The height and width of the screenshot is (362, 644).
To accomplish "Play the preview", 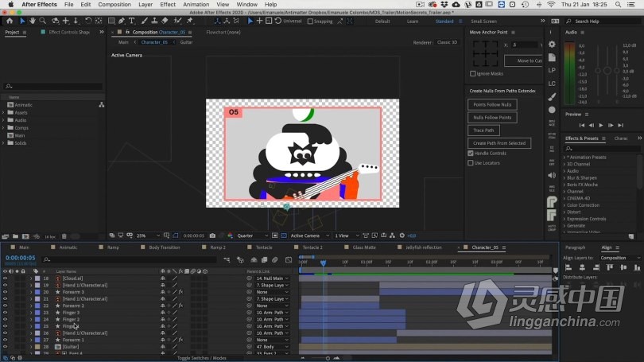I will (x=601, y=126).
